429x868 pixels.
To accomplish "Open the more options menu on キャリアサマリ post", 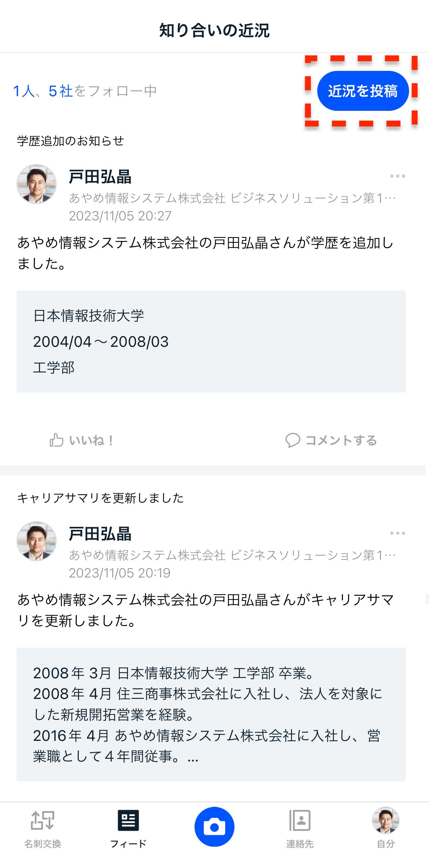I will coord(397,533).
